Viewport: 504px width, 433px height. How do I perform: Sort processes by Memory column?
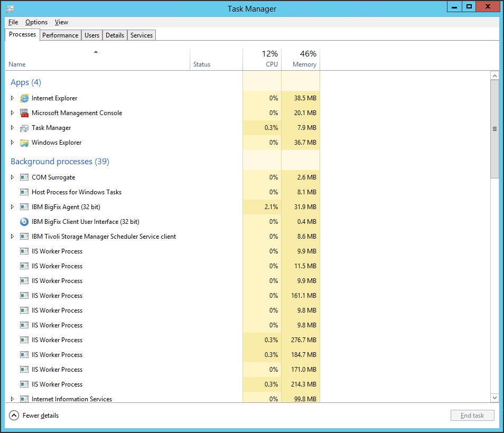pyautogui.click(x=301, y=60)
